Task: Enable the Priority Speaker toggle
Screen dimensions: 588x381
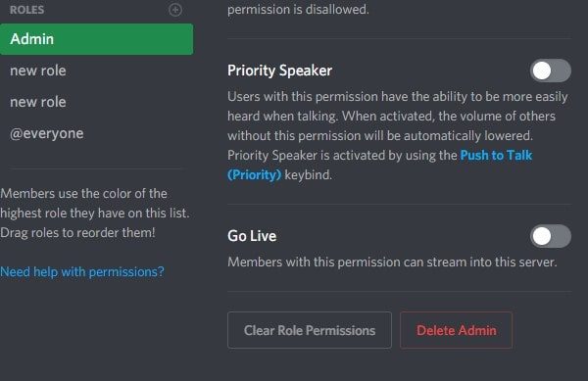Action: (550, 71)
